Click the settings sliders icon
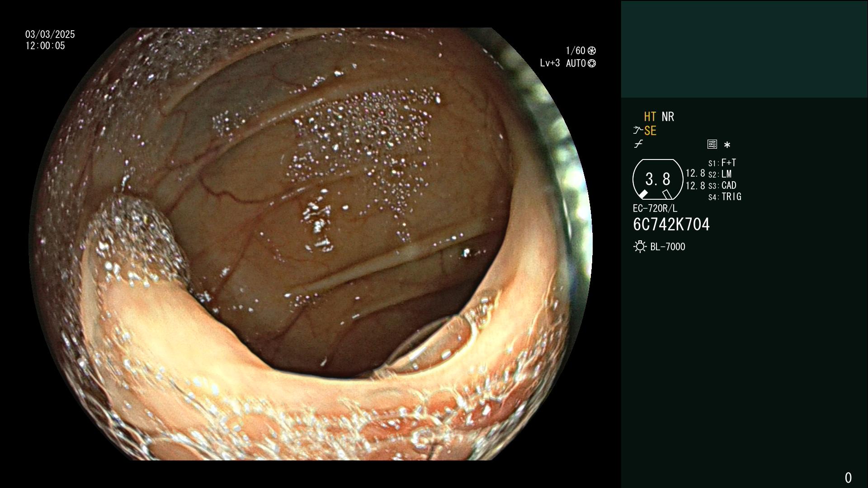Screen dimensions: 868x488 712,144
